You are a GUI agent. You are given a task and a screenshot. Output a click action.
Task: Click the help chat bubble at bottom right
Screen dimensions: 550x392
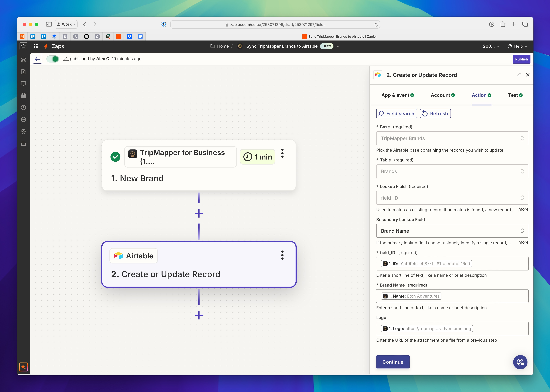(x=520, y=362)
